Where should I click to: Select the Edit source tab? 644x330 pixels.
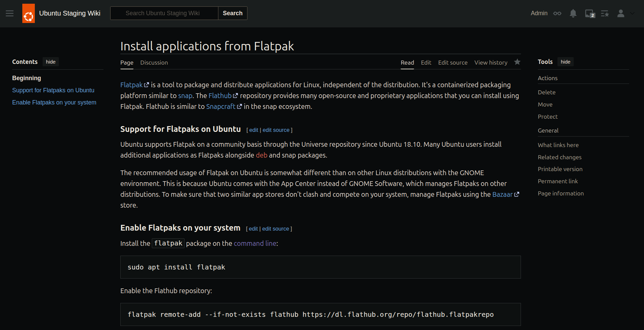click(453, 63)
